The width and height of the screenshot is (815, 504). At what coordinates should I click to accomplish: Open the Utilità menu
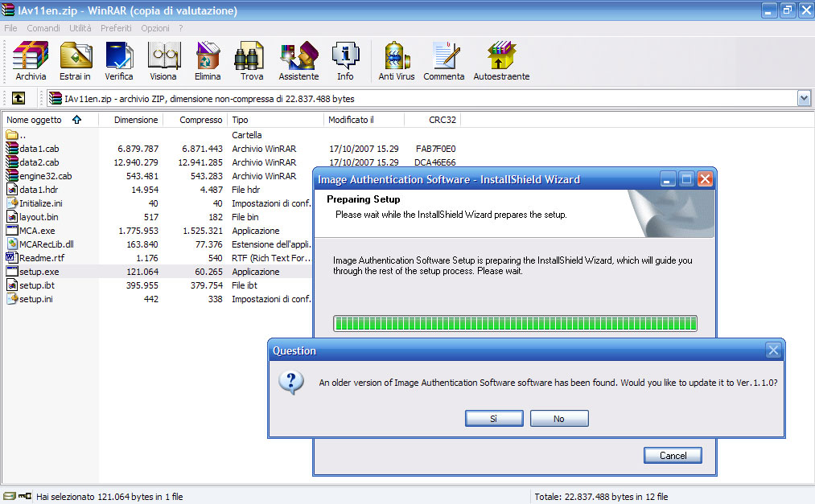pyautogui.click(x=80, y=28)
